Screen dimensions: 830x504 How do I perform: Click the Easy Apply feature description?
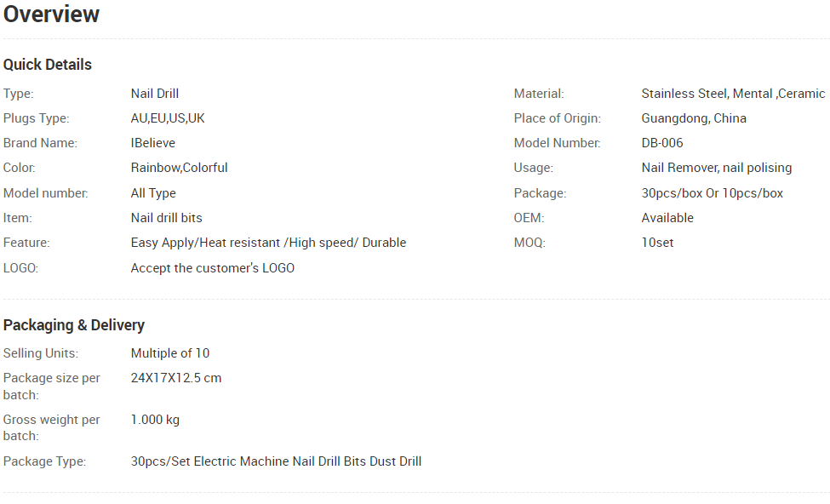point(268,243)
